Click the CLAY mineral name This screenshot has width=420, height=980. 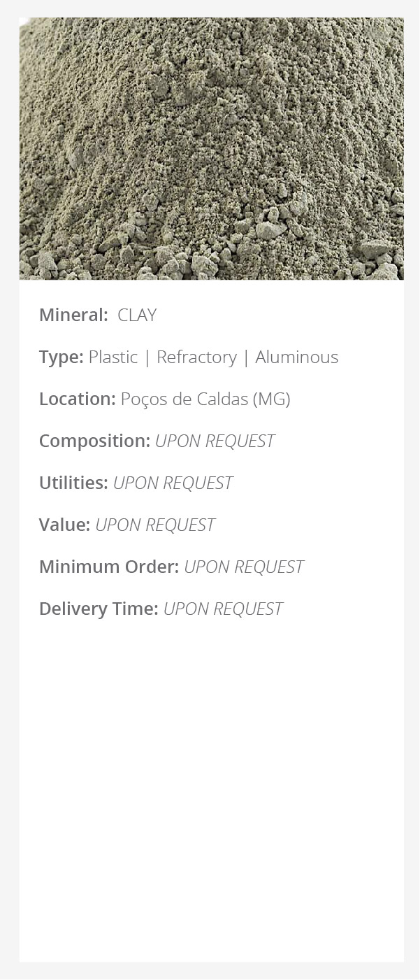(137, 315)
